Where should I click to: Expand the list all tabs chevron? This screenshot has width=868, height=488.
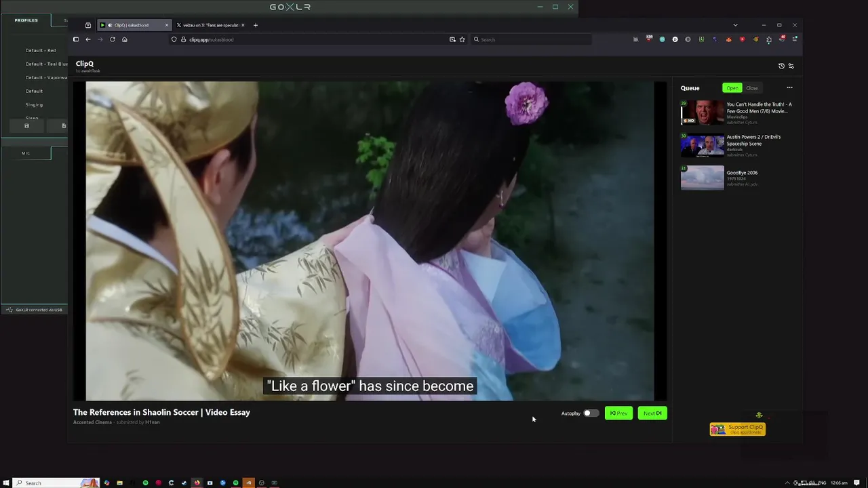point(735,25)
